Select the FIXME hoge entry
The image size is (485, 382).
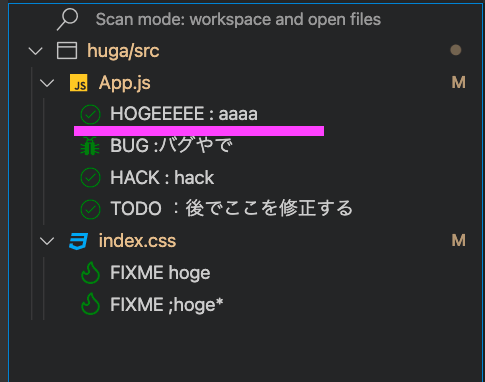coord(160,273)
